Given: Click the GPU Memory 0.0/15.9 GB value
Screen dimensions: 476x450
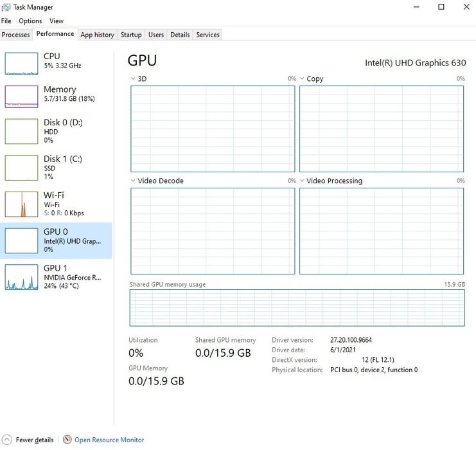Looking at the screenshot, I should tap(156, 381).
